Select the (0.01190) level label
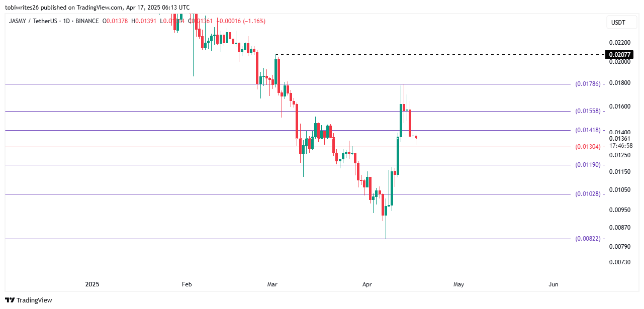Image resolution: width=644 pixels, height=309 pixels. coord(588,165)
